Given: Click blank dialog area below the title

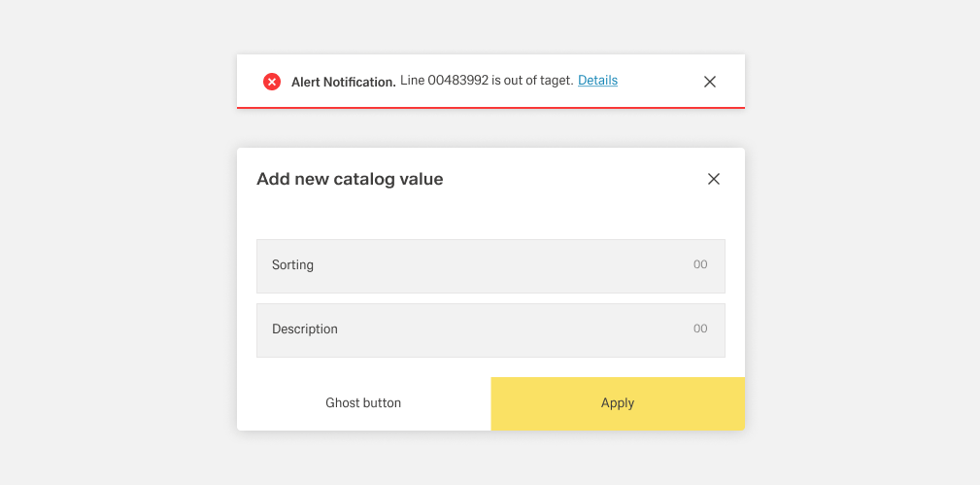Looking at the screenshot, I should pyautogui.click(x=490, y=218).
